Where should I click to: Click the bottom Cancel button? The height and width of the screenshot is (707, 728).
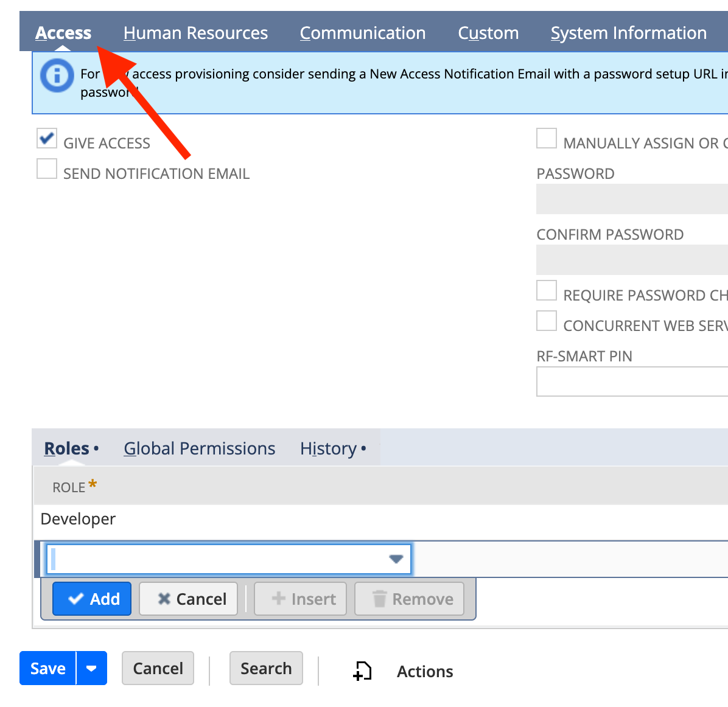click(x=158, y=668)
